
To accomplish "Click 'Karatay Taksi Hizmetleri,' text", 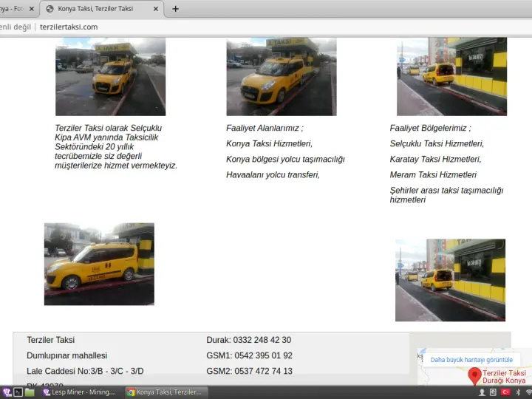I will [x=435, y=160].
